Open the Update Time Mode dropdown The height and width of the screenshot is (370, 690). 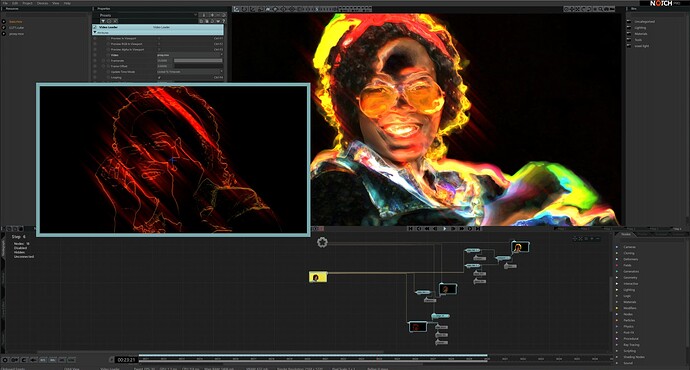(x=190, y=72)
